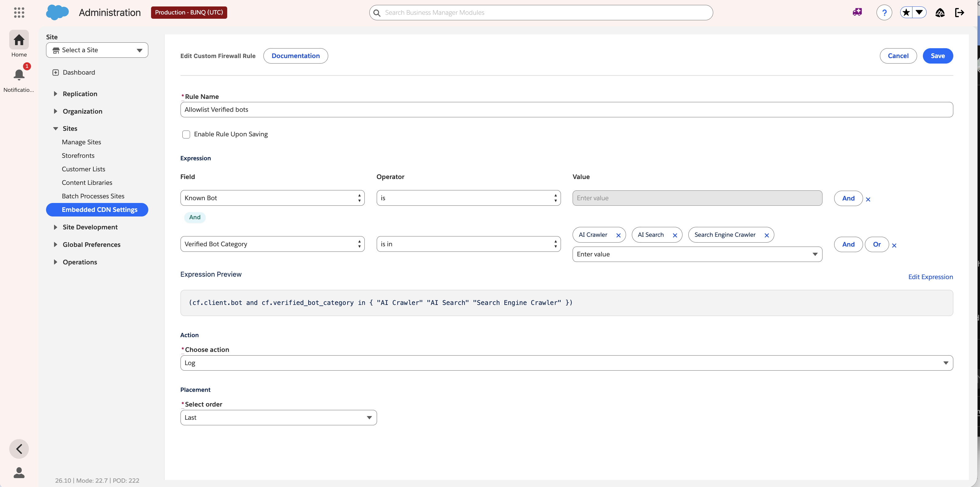Click the favorites star icon
980x487 pixels.
coord(906,13)
